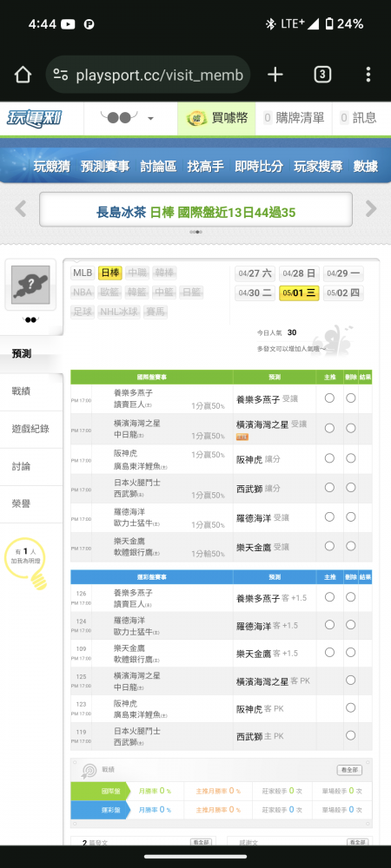
Task: Tap the 玩運彩 site logo
Action: [34, 118]
